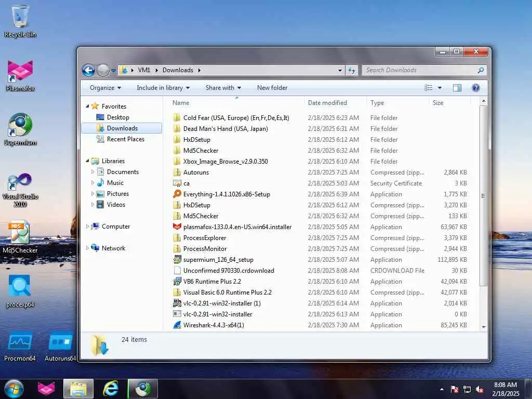Sort by the Size column header
532x399 pixels.
point(450,103)
